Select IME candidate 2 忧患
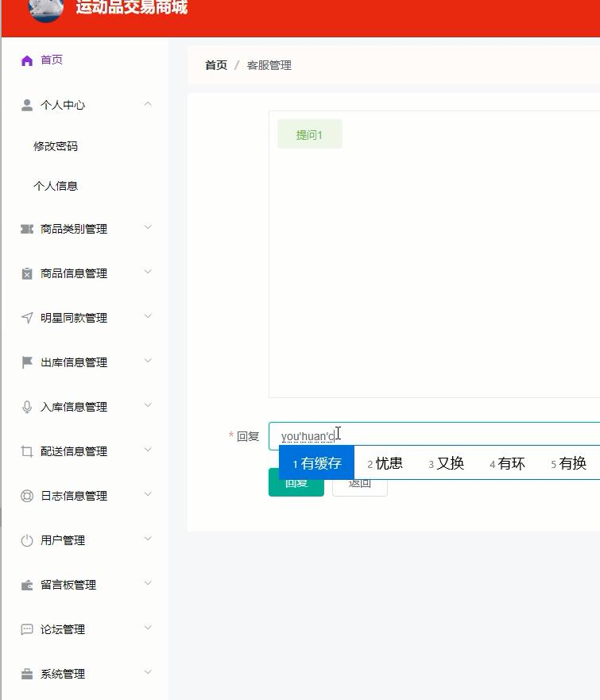Image resolution: width=600 pixels, height=700 pixels. [385, 463]
